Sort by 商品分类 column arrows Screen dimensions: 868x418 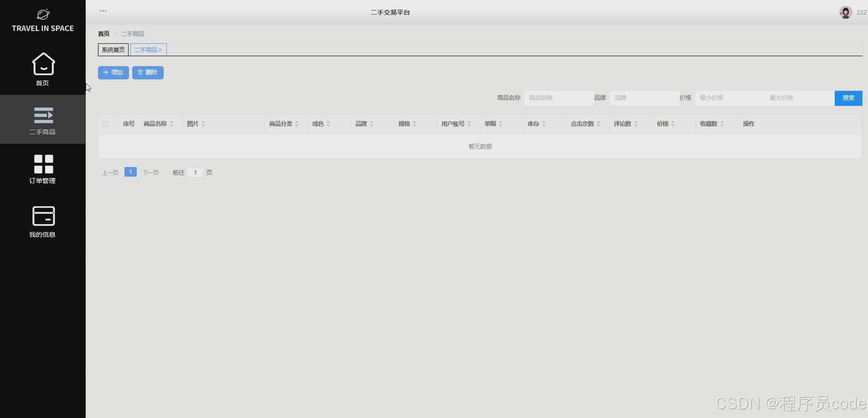297,124
